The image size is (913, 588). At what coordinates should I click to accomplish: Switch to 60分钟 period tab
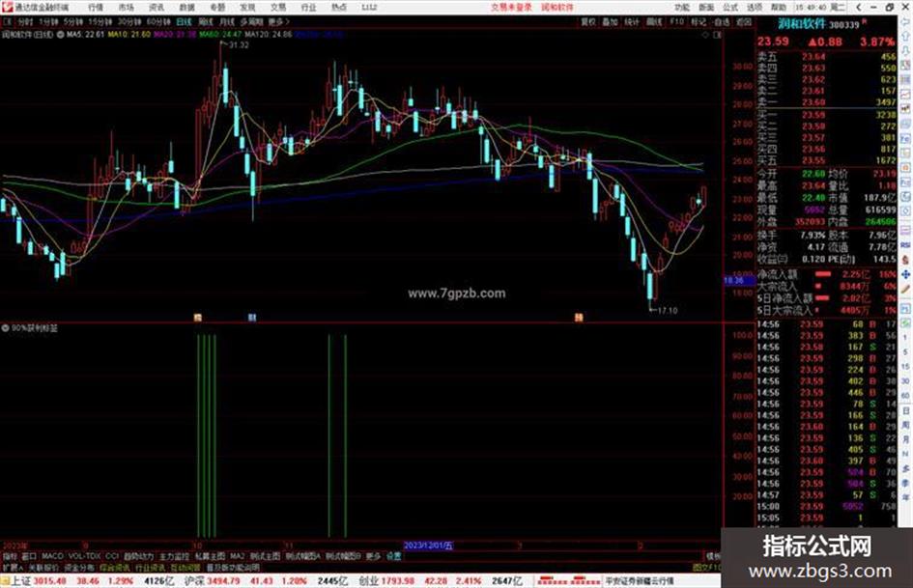pyautogui.click(x=159, y=22)
